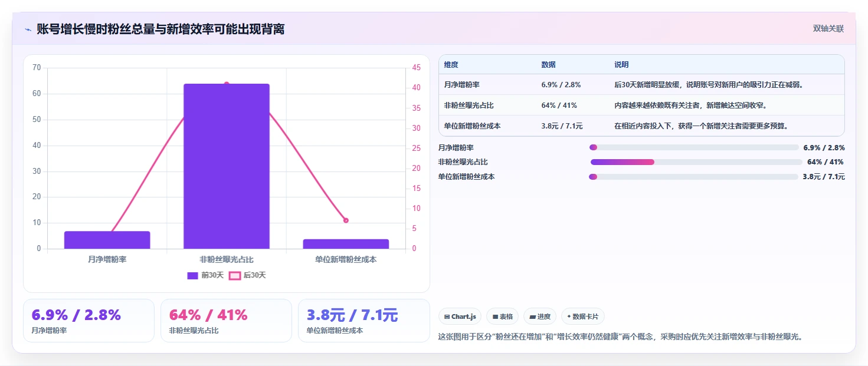Click the 非粉丝曝光占比 x-axis label
868x366 pixels.
[227, 259]
